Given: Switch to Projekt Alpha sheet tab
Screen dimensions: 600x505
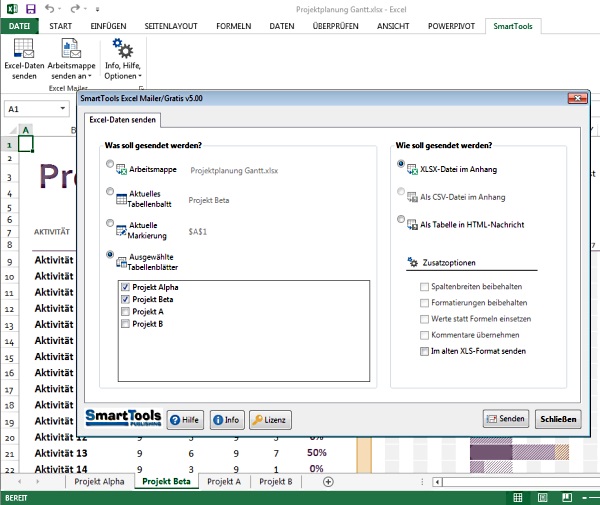Looking at the screenshot, I should [99, 482].
